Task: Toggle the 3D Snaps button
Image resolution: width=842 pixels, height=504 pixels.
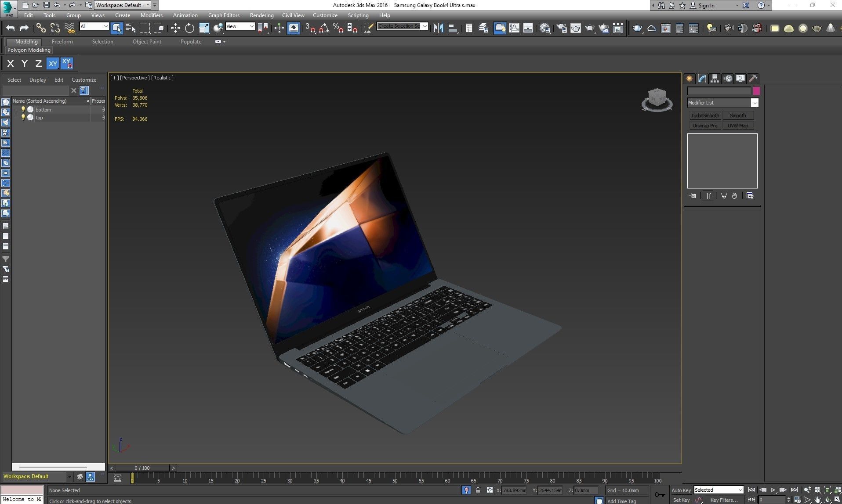Action: click(310, 28)
